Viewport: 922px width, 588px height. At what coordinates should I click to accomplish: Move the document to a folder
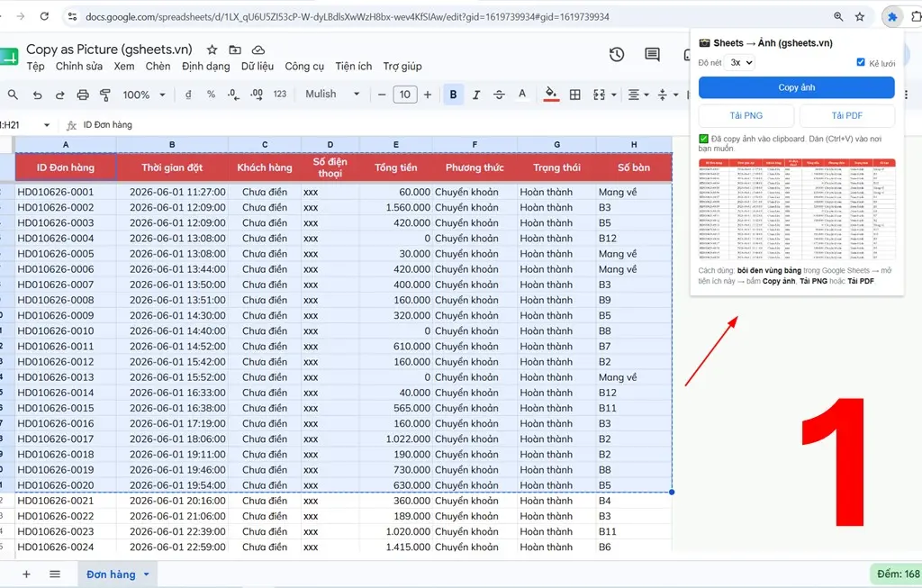point(235,50)
